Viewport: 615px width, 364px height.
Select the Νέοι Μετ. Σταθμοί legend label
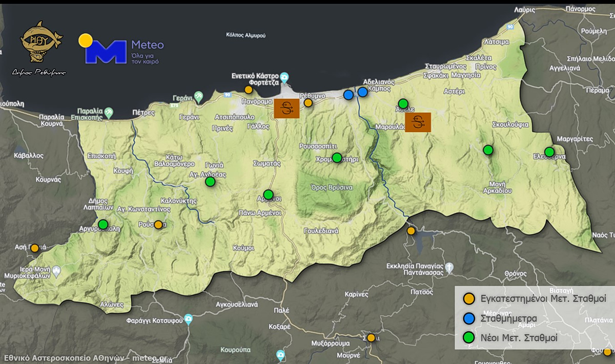pyautogui.click(x=519, y=337)
